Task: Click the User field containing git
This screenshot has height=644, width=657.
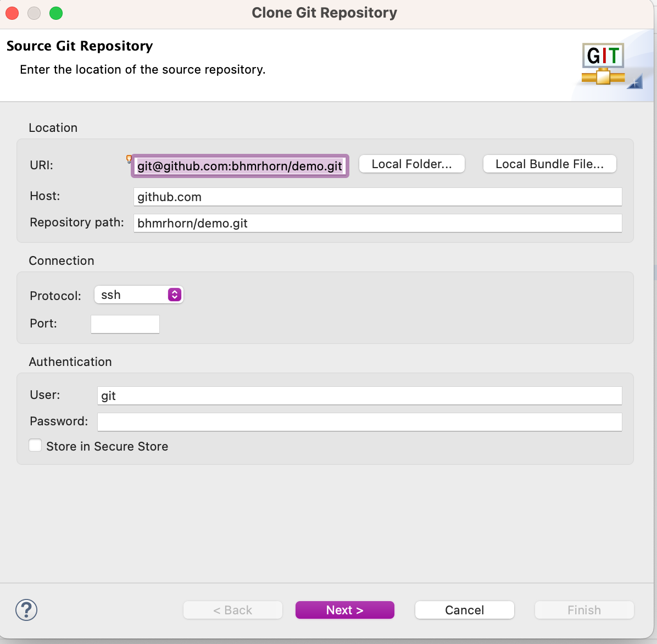Action: pos(359,396)
